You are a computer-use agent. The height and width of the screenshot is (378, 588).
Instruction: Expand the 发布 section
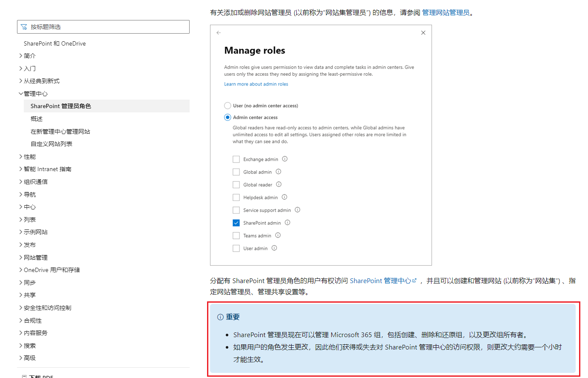(27, 245)
